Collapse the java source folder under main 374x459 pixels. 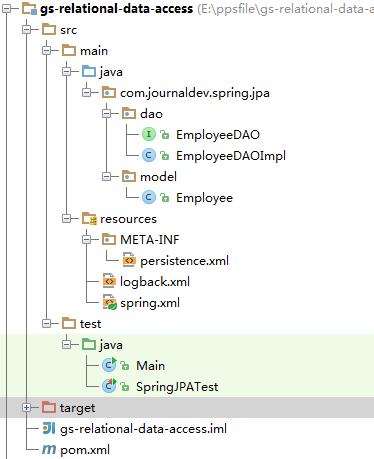pos(66,72)
